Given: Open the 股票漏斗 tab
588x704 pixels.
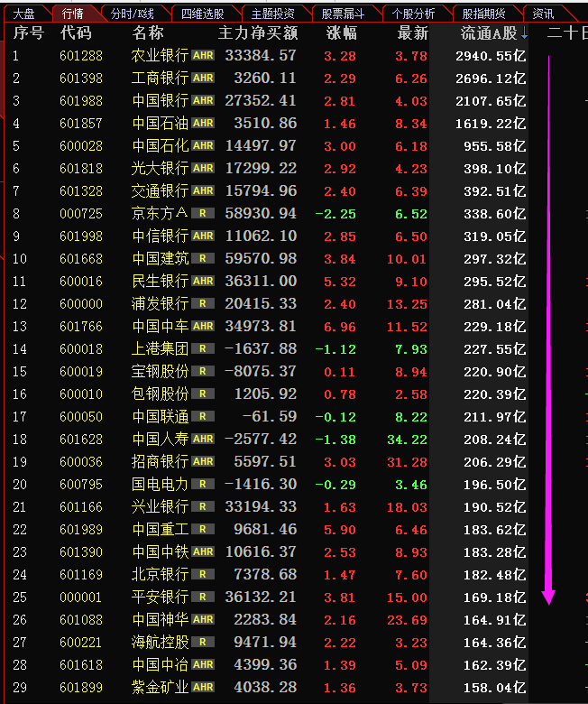Looking at the screenshot, I should (343, 14).
